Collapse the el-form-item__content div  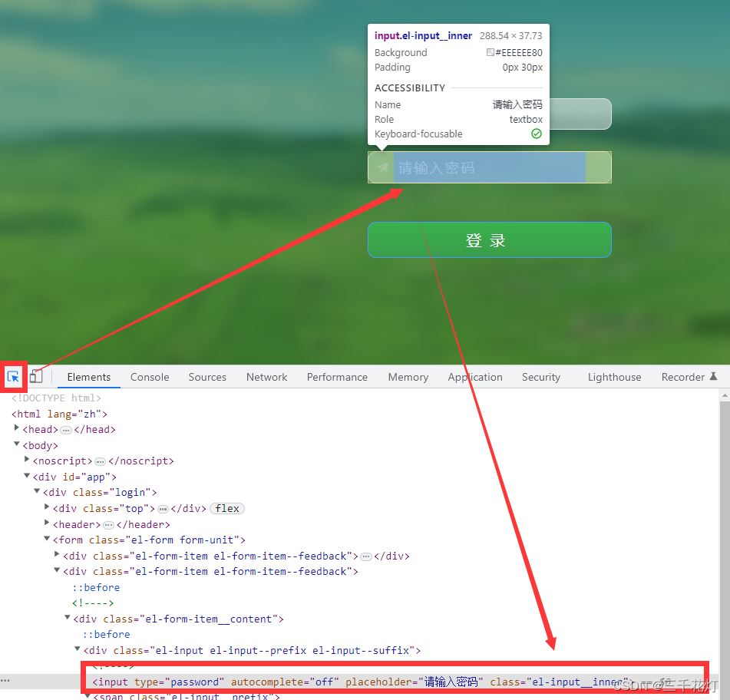click(68, 618)
